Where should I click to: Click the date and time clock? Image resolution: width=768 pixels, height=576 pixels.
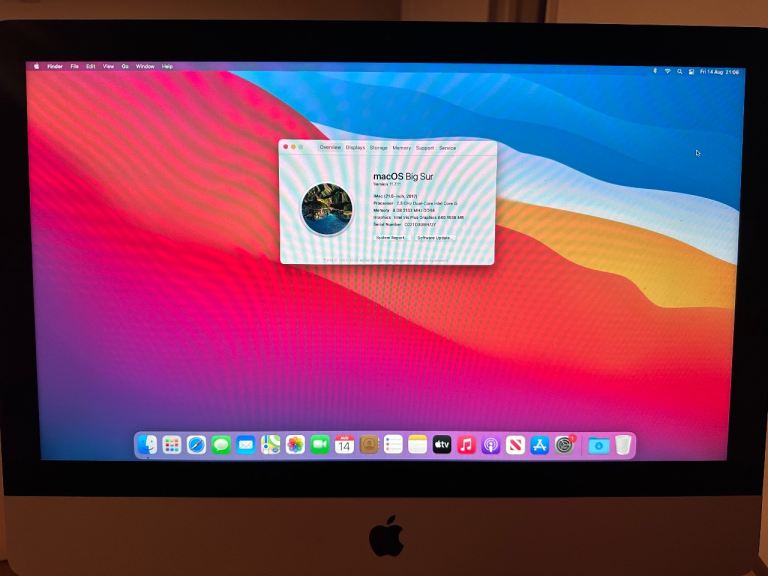719,72
